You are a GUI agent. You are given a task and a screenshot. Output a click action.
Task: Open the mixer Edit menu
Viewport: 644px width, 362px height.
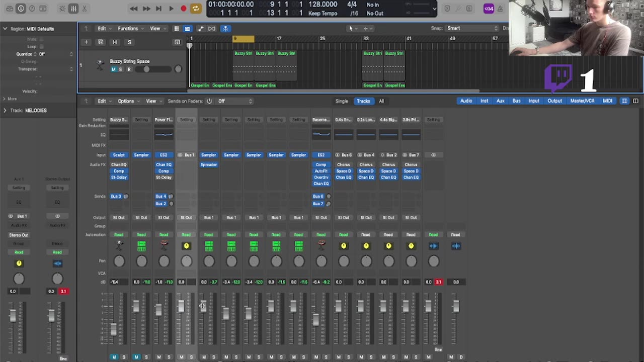[104, 101]
